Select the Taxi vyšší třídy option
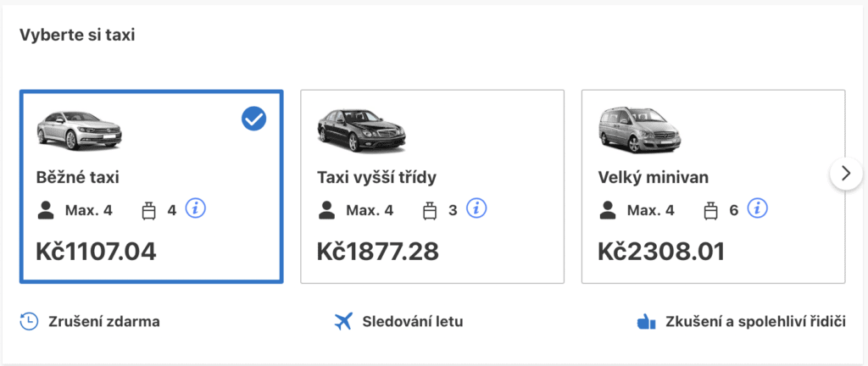The width and height of the screenshot is (868, 366). (x=432, y=187)
